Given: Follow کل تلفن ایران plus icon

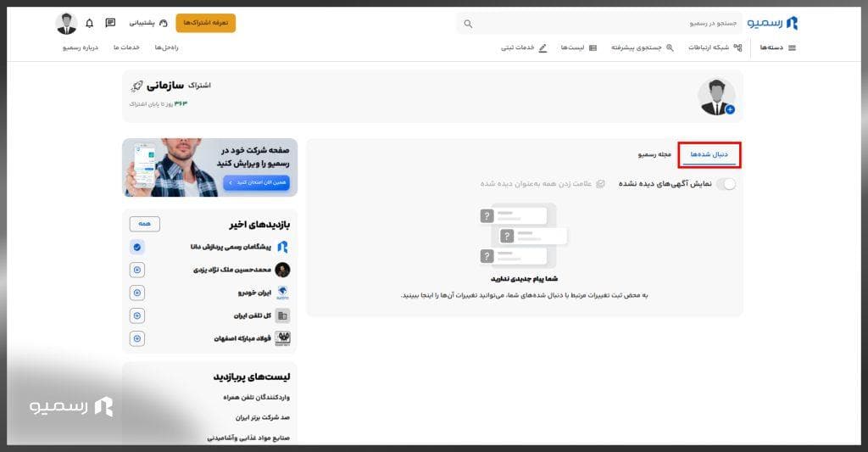Looking at the screenshot, I should click(x=137, y=315).
